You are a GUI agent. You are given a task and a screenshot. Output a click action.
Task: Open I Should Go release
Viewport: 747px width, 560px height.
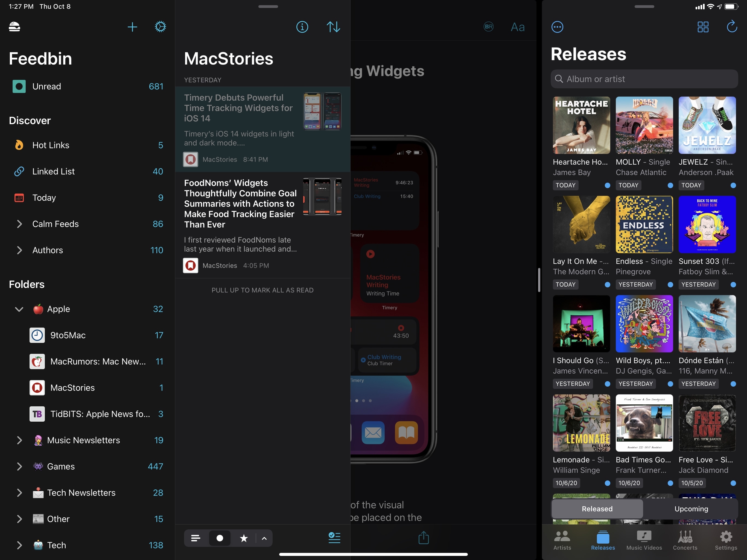[x=582, y=323]
